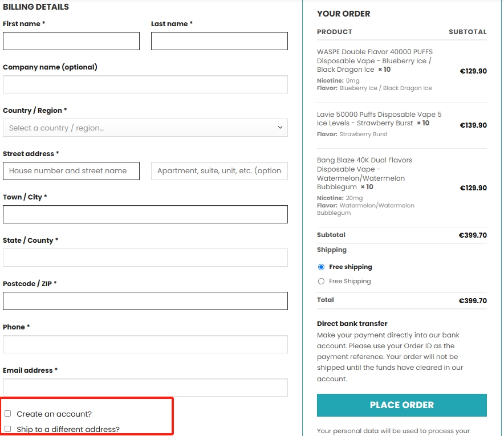This screenshot has width=504, height=436.
Task: Open the Country / Region dropdown
Action: coord(145,128)
